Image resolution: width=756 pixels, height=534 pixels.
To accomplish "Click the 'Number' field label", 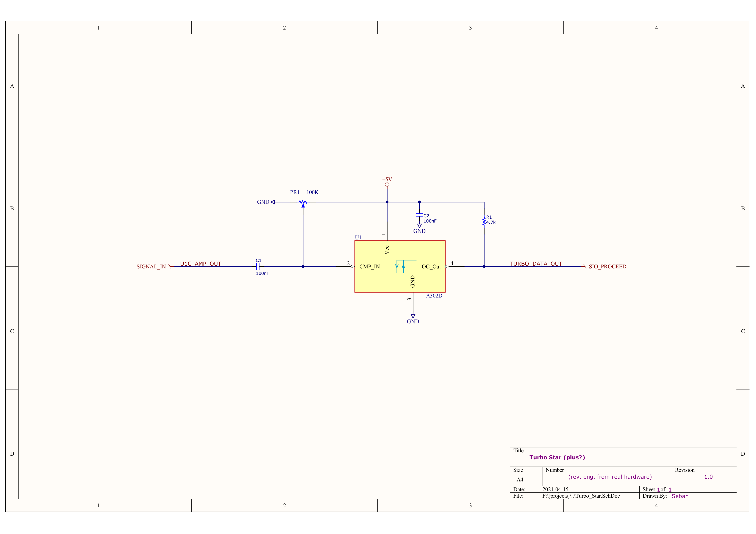I will click(x=555, y=470).
